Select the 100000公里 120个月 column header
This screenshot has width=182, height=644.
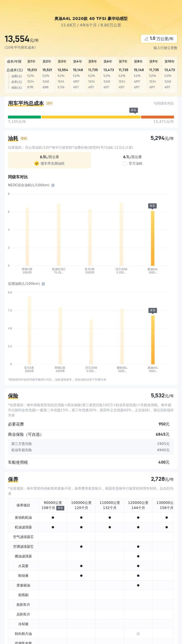[x=81, y=505]
